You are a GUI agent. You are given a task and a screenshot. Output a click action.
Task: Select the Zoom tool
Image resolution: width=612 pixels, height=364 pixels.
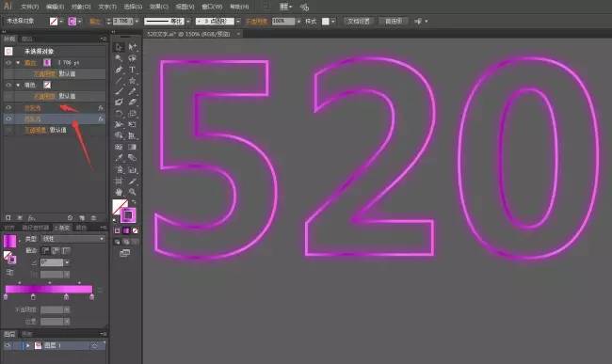[133, 192]
